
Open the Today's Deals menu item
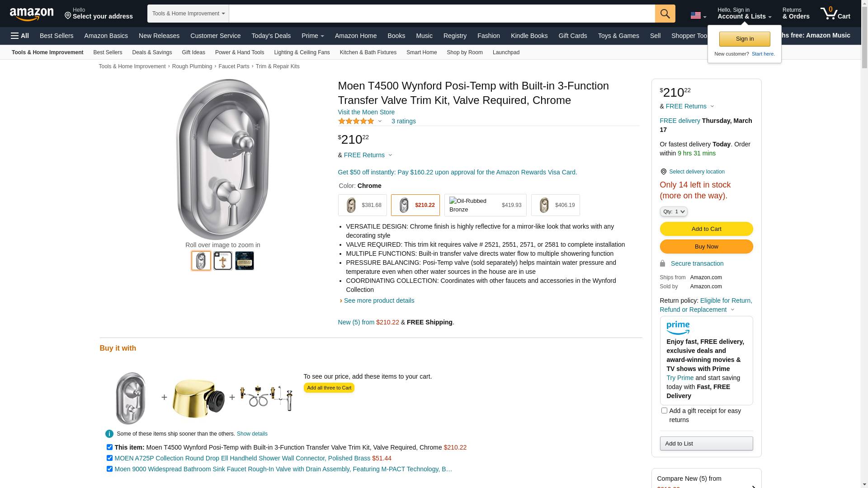click(271, 36)
